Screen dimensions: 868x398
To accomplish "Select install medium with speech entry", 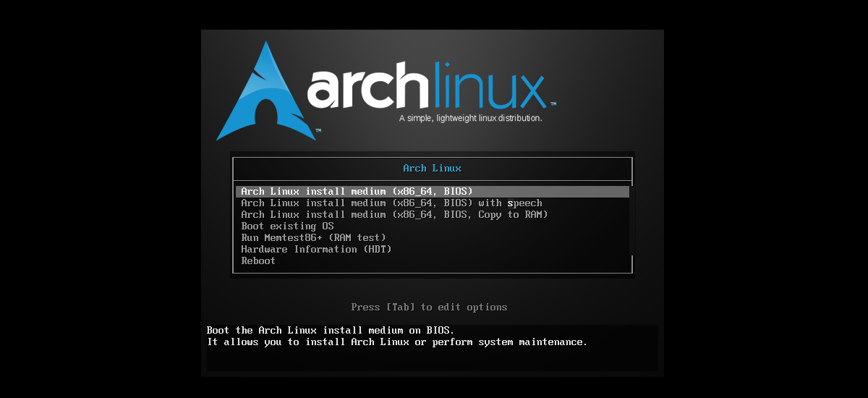I will click(x=391, y=203).
